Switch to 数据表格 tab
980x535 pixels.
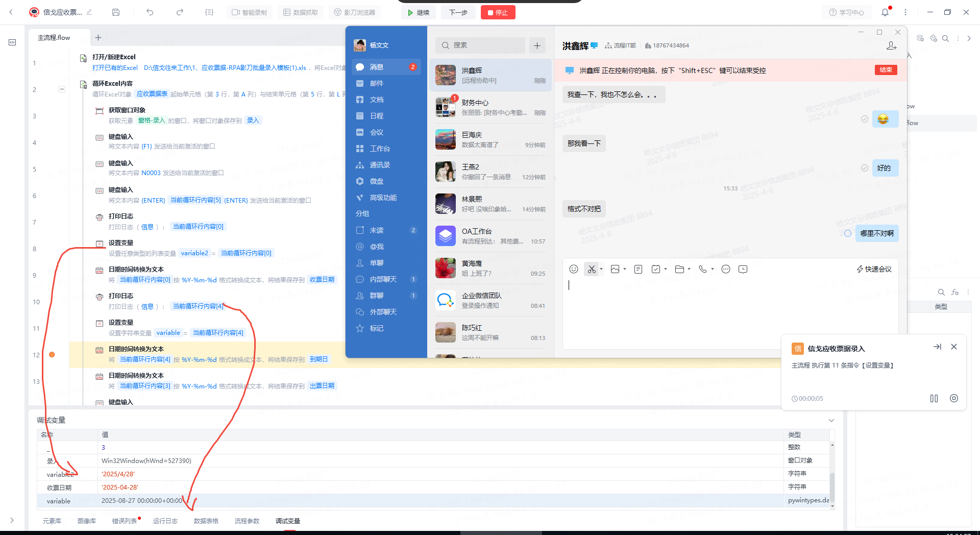206,521
